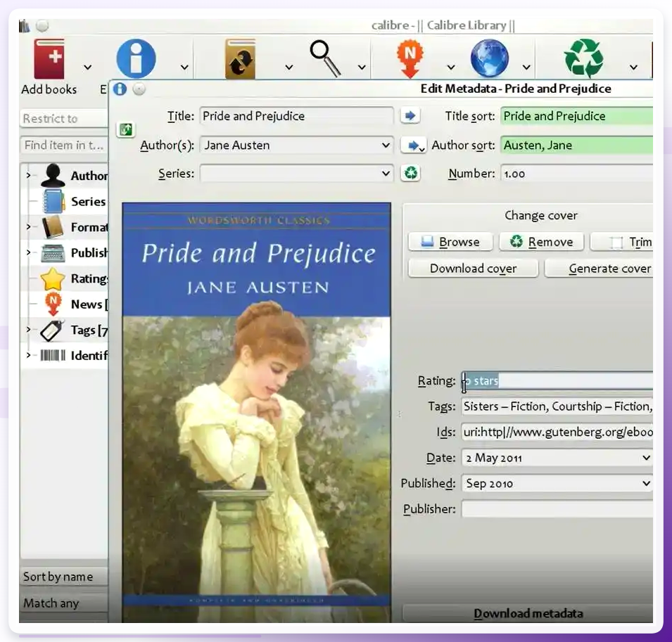The image size is (672, 642).
Task: Click the blue globe Get books icon
Action: point(490,58)
